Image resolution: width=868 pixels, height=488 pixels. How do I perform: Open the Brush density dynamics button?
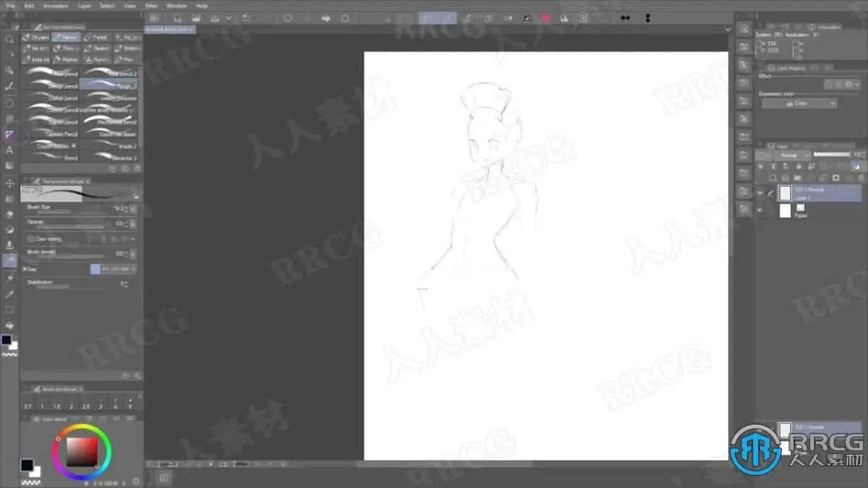click(133, 254)
